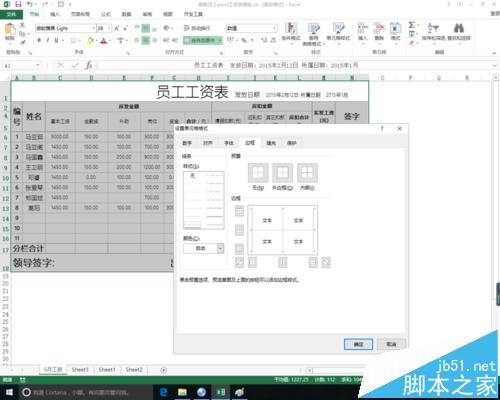This screenshot has width=500, height=400.
Task: Expand the font color arrow
Action: tap(110, 40)
